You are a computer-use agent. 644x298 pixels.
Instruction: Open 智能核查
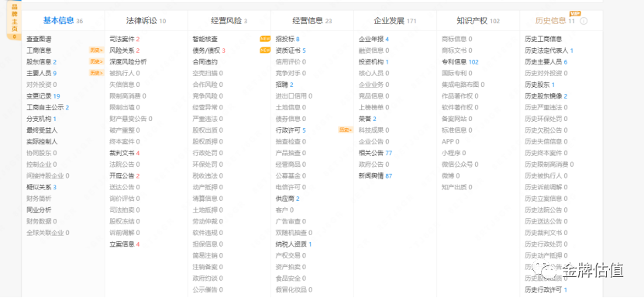click(x=205, y=40)
